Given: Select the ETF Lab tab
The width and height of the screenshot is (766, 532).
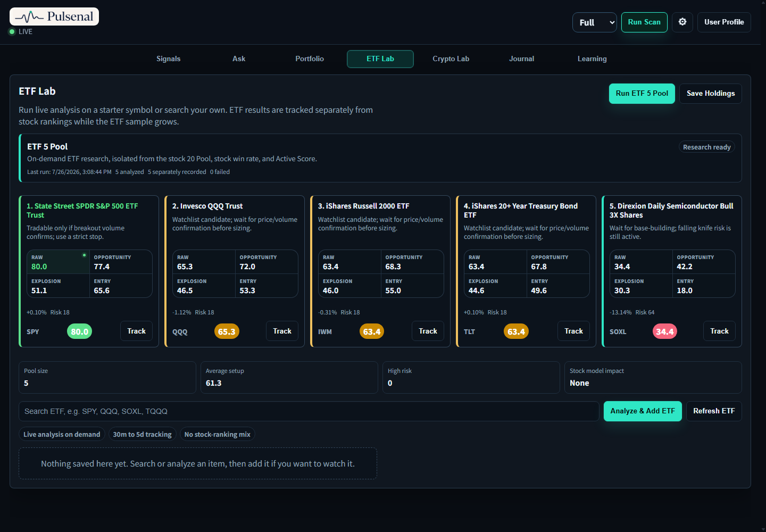Looking at the screenshot, I should pyautogui.click(x=380, y=59).
